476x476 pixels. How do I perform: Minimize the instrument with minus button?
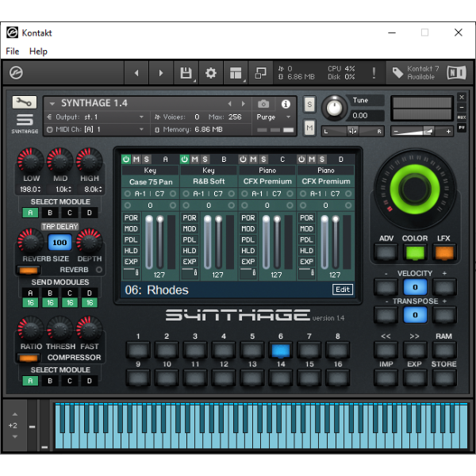pos(462,107)
